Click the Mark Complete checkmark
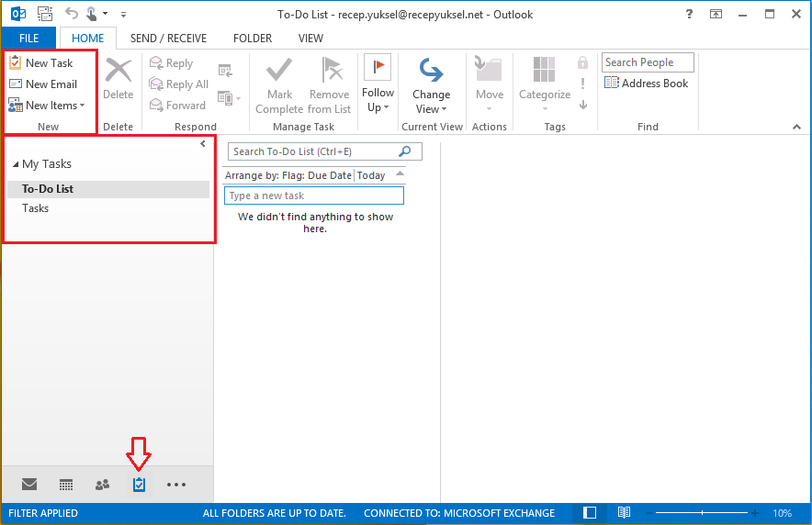812x525 pixels. pos(279,71)
